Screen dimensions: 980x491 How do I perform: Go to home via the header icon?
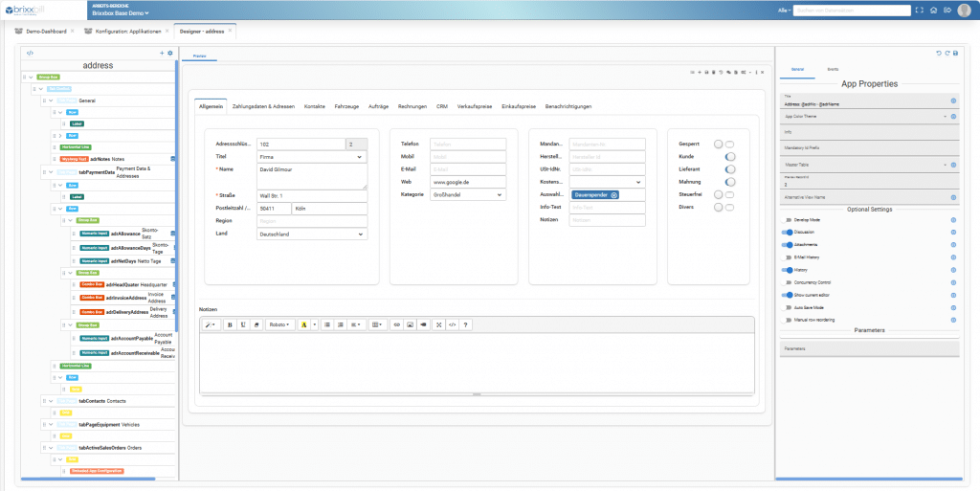click(934, 10)
